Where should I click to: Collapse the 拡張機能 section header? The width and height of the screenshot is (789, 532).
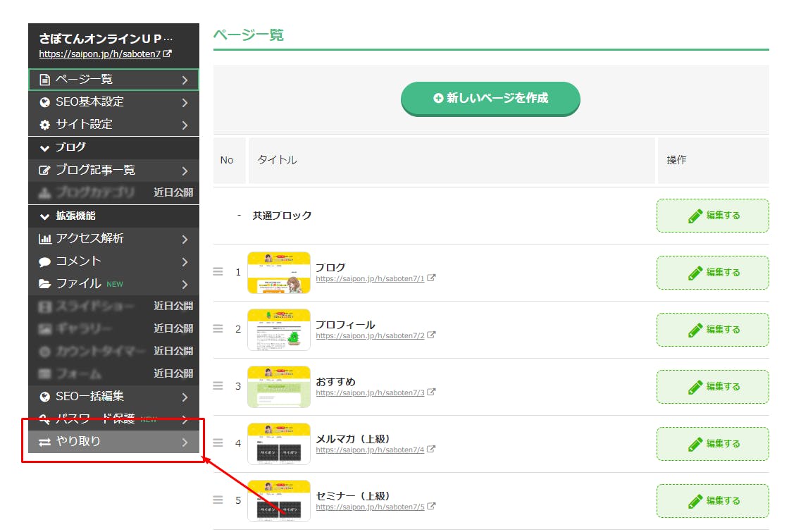(x=68, y=216)
